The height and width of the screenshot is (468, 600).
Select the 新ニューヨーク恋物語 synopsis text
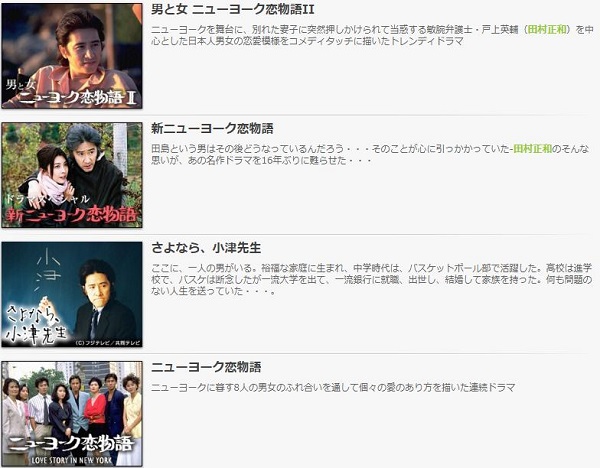[x=370, y=154]
